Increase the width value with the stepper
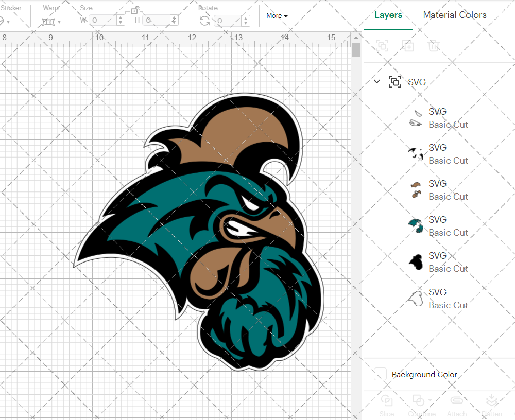Screen dimensions: 515x420 120,18
